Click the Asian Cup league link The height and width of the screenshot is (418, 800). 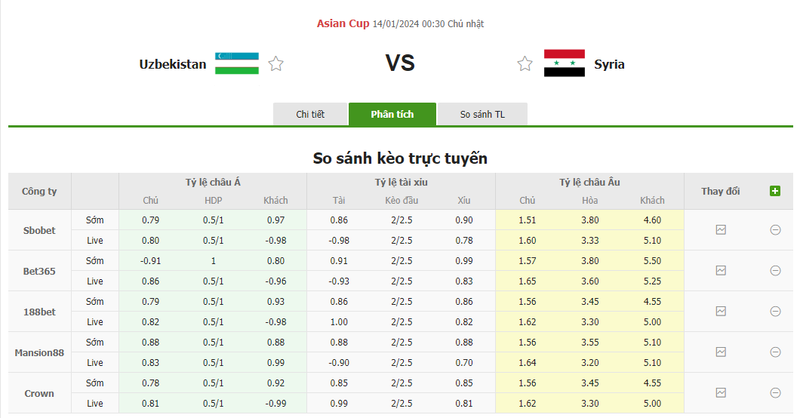click(342, 23)
